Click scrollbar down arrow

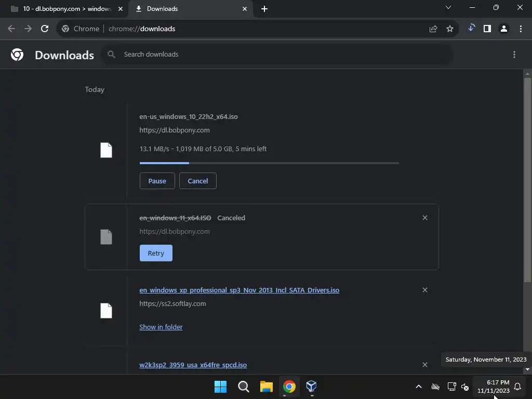click(x=527, y=369)
